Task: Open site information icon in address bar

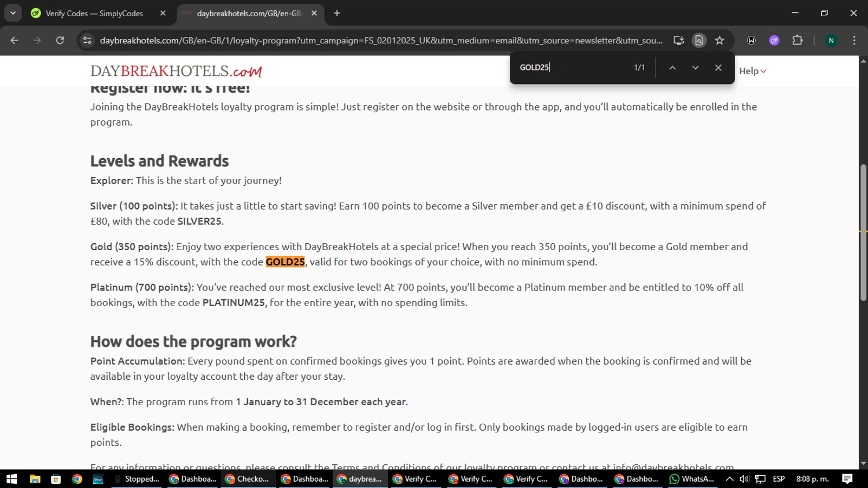Action: pos(87,41)
